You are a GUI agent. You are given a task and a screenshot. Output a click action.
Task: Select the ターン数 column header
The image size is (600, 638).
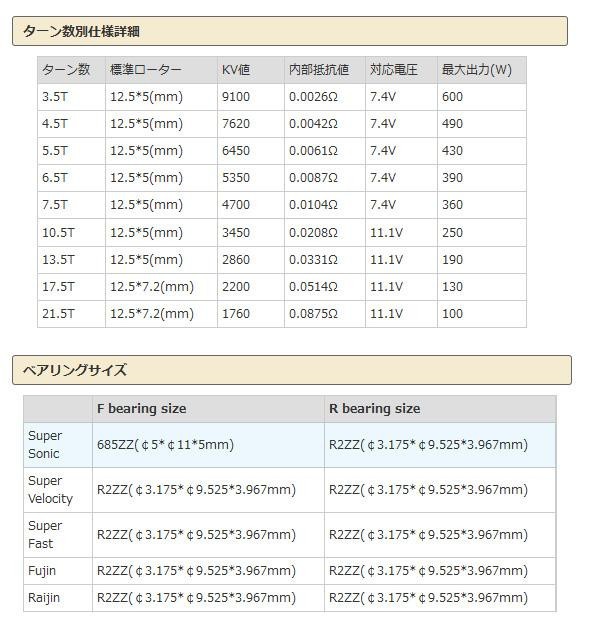[66, 70]
